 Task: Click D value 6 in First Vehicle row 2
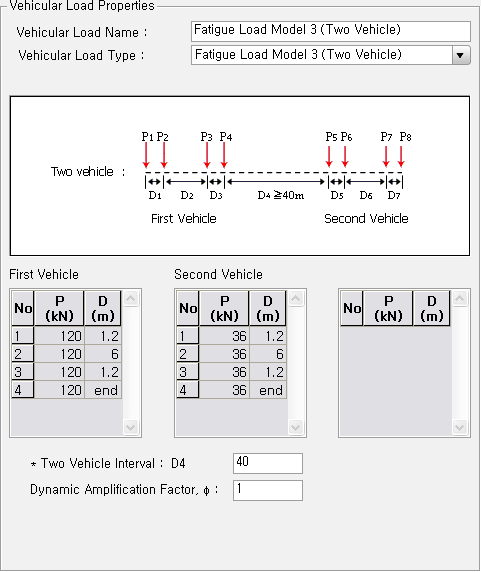[103, 353]
